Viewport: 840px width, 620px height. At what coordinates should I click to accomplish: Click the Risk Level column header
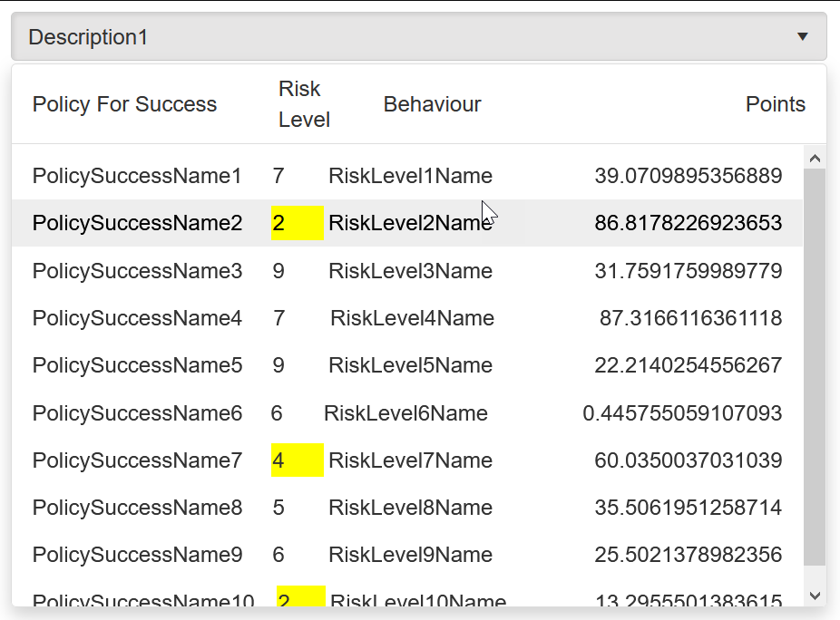(303, 104)
